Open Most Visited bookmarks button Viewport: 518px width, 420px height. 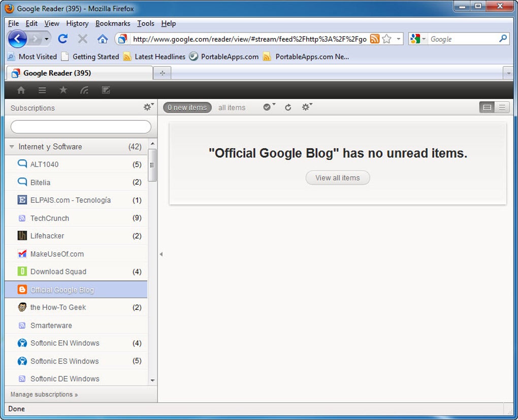coord(33,57)
